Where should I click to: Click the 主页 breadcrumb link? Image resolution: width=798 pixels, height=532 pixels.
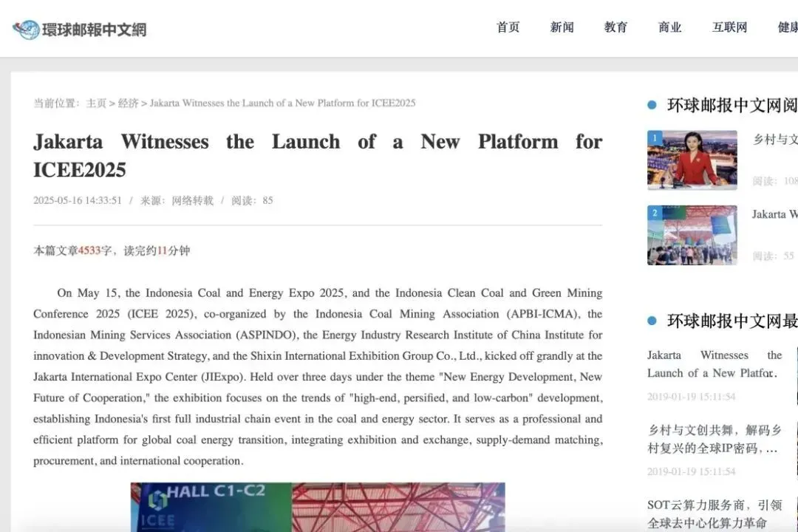[96, 103]
